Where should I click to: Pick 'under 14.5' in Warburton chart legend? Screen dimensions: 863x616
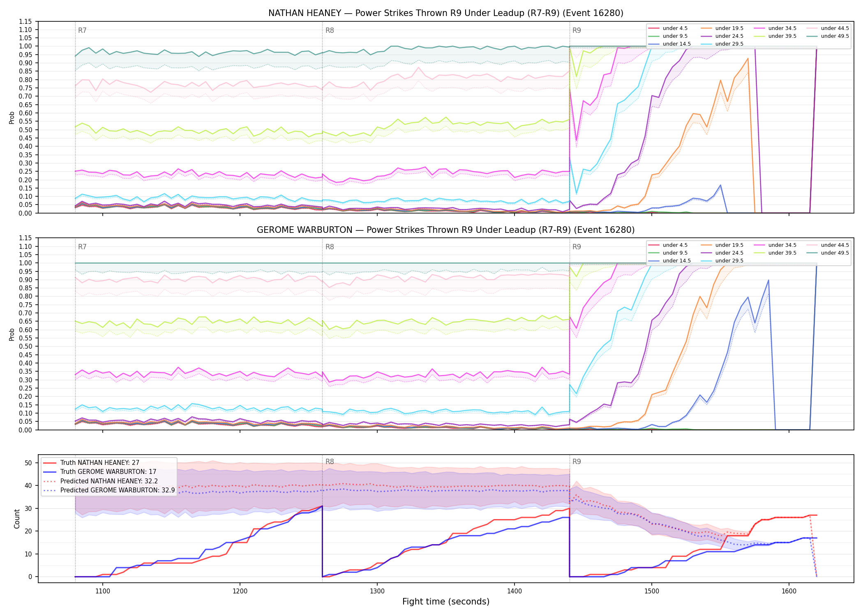[670, 261]
